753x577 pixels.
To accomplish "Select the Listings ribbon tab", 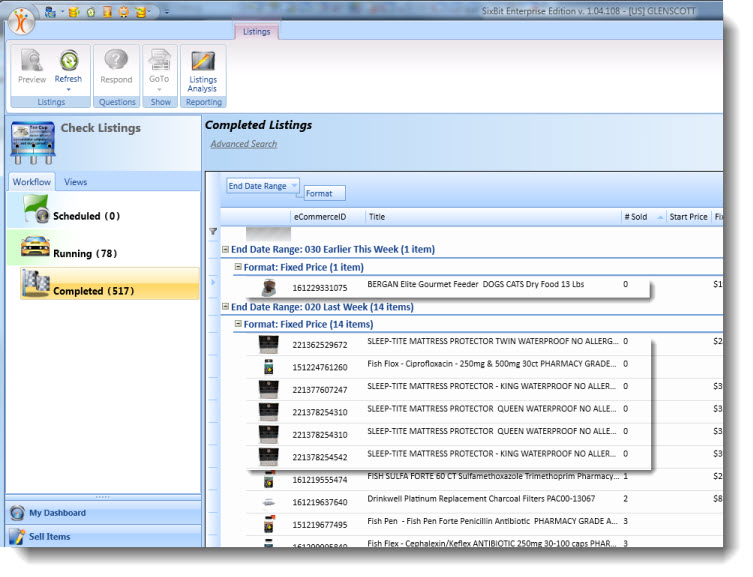I will 256,31.
